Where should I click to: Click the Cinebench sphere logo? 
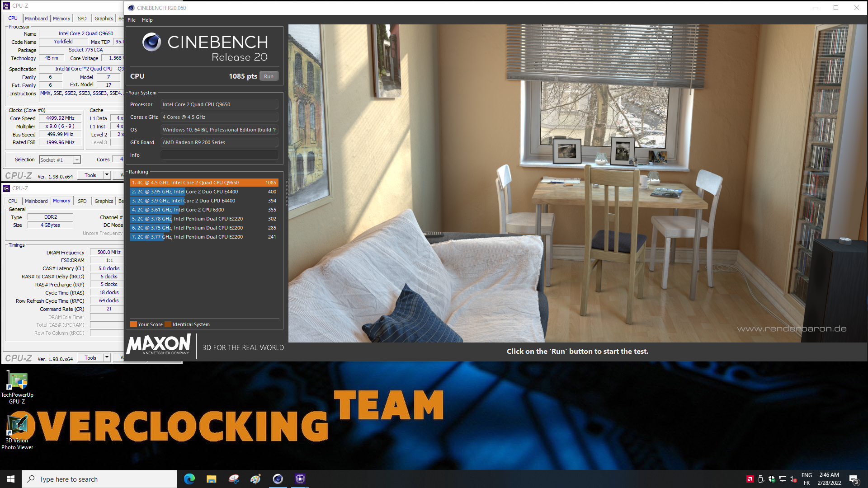click(x=151, y=42)
